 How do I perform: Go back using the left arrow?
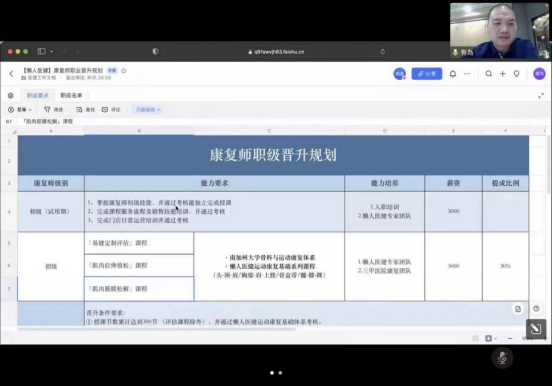(x=11, y=74)
